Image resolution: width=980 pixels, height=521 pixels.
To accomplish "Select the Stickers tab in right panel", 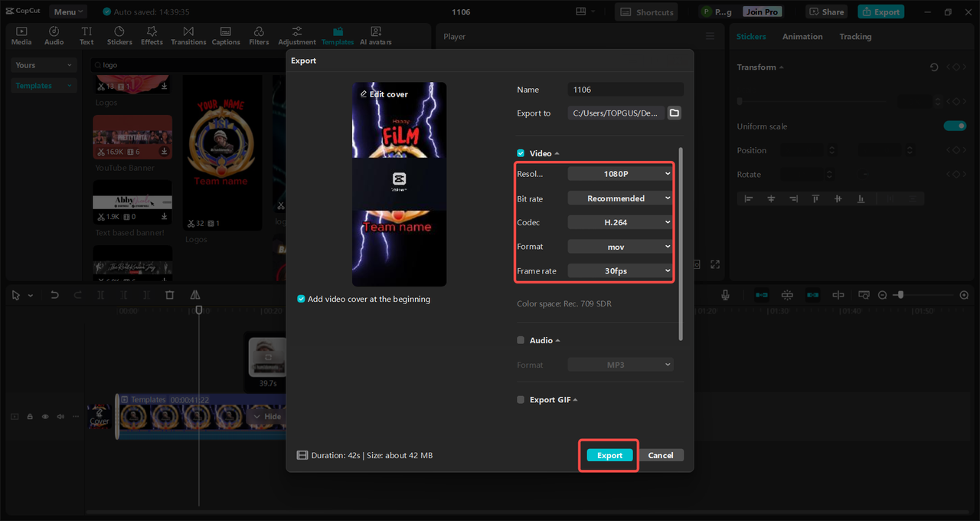I will tap(751, 37).
